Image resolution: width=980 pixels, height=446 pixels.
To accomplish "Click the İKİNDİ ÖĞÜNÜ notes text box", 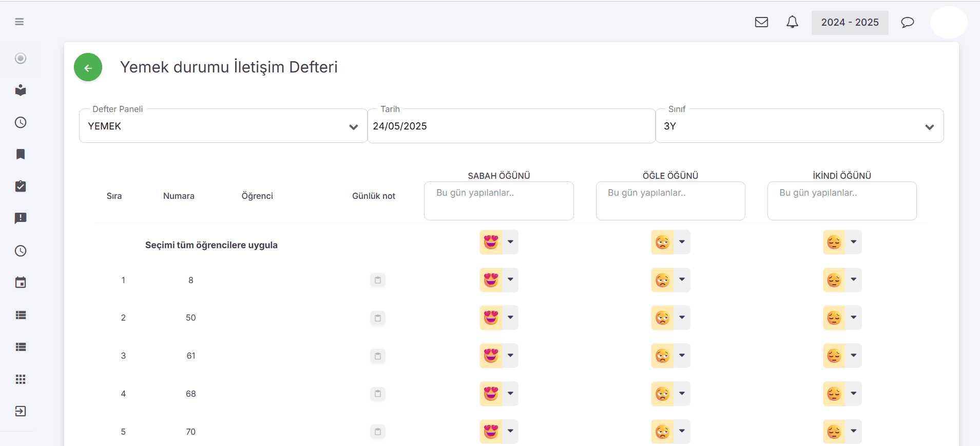I will click(x=841, y=201).
